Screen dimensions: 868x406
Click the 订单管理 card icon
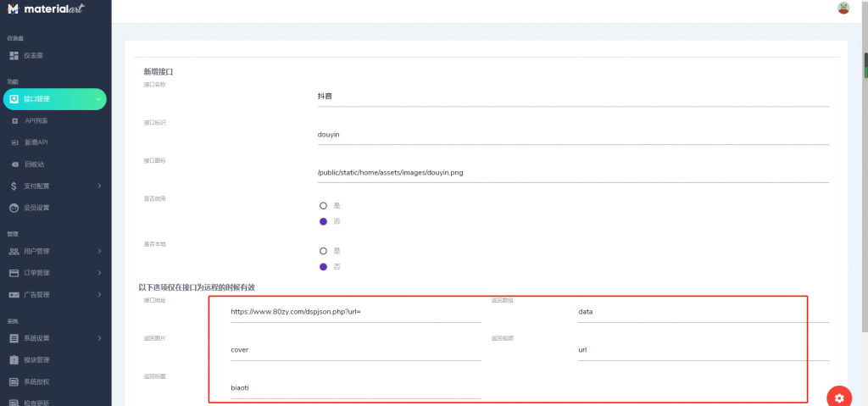(x=14, y=273)
